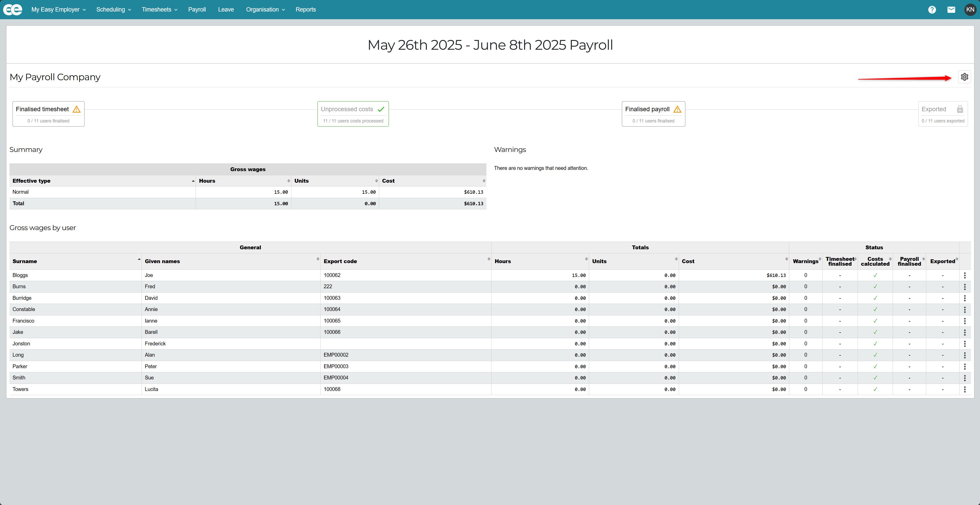The width and height of the screenshot is (980, 505).
Task: Open the Finalised timesheet step
Action: [48, 114]
